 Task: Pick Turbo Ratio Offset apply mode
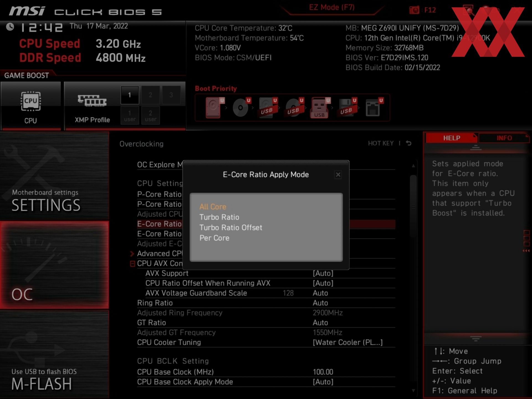(231, 227)
